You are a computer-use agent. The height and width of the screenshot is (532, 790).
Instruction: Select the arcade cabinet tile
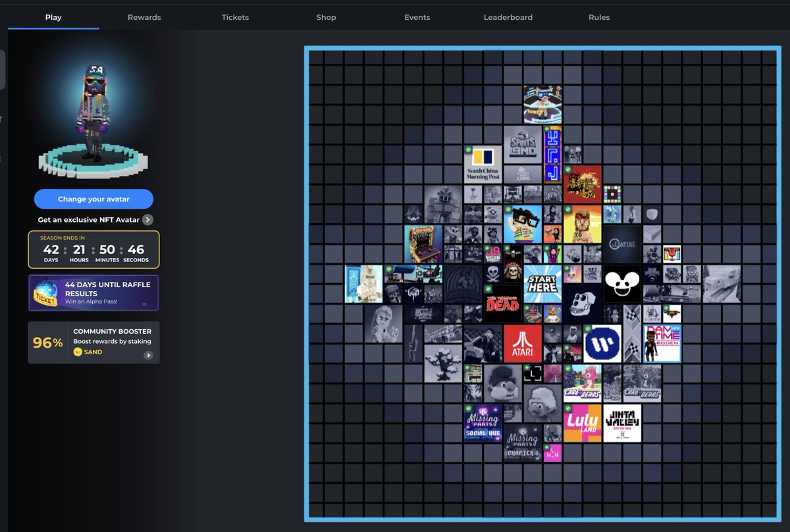[423, 244]
